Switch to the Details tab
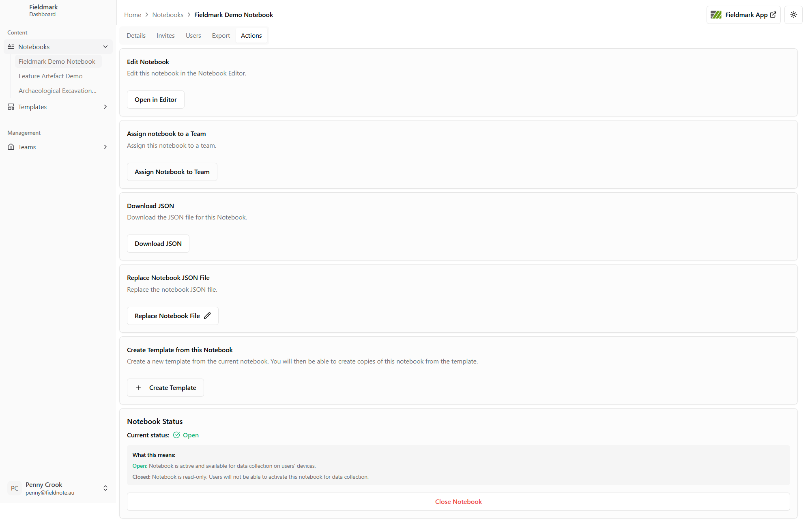 coord(136,36)
